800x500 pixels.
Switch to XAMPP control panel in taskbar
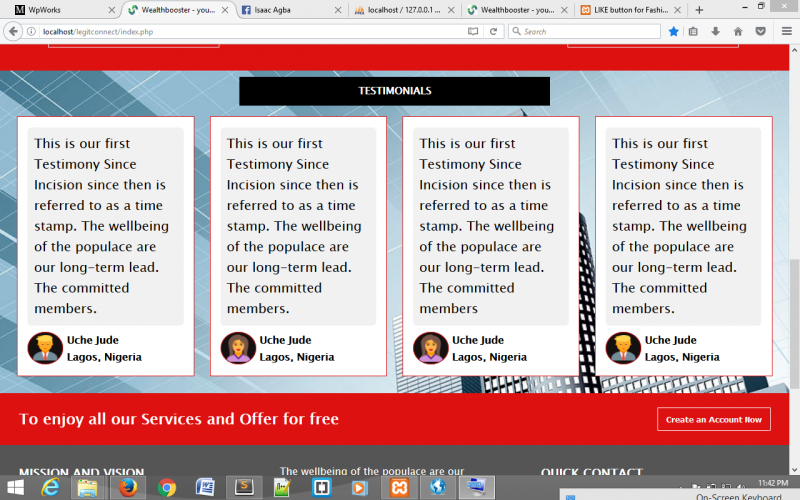coord(399,488)
